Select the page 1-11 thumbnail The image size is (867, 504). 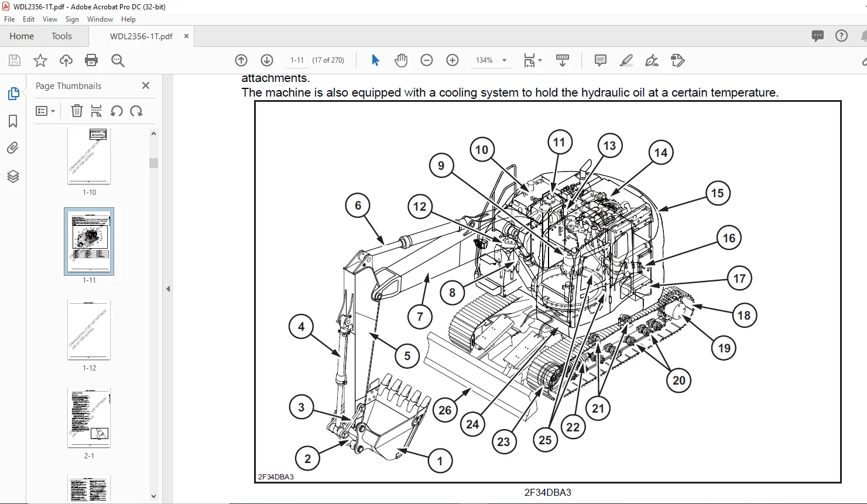[x=89, y=241]
